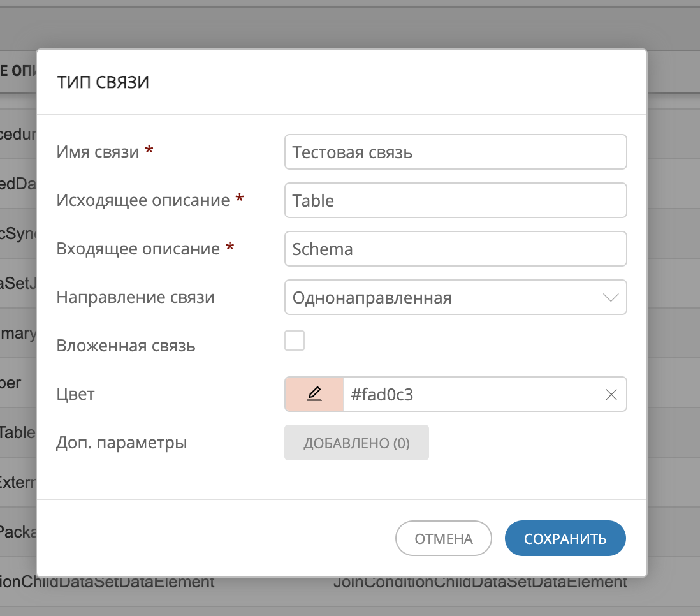Click the ТИП СВЯЗИ dialog title
Screen dimensions: 700x616
point(103,82)
